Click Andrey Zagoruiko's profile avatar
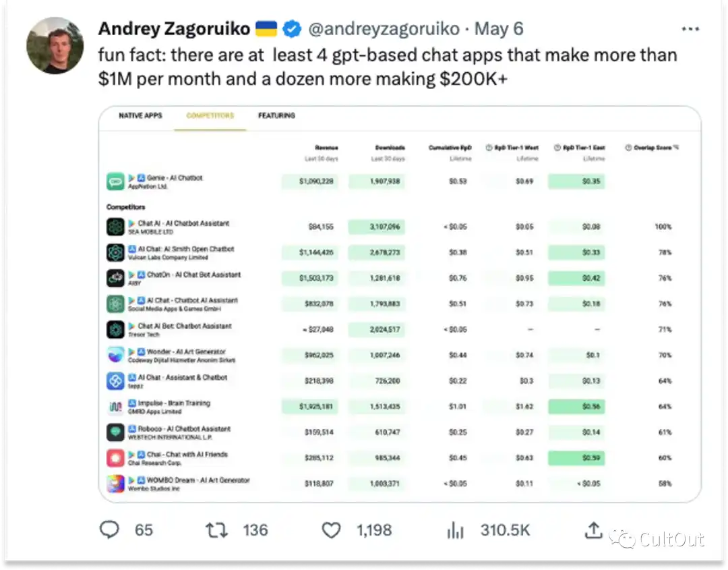This screenshot has width=728, height=570. (x=55, y=45)
